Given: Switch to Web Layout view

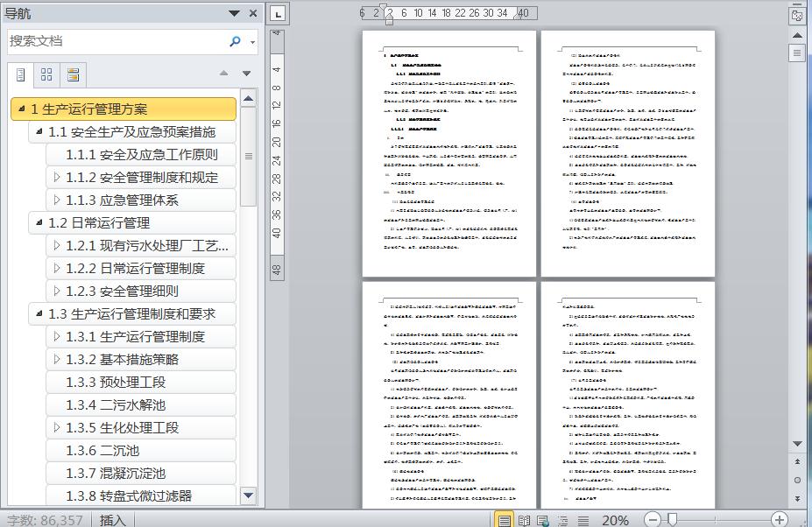Looking at the screenshot, I should coord(543,520).
